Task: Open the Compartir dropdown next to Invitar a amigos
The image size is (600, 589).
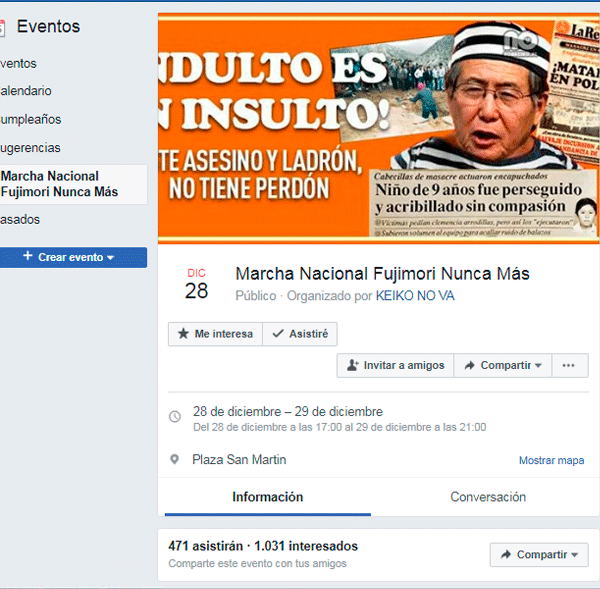Action: pos(503,365)
